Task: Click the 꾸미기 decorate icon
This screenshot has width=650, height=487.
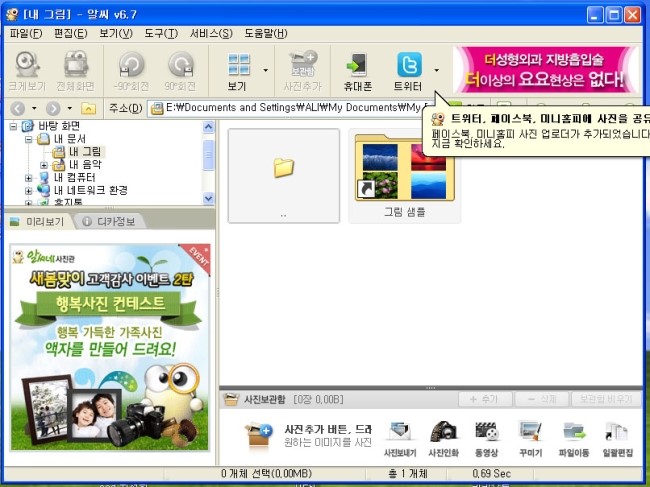Action: pos(530,437)
